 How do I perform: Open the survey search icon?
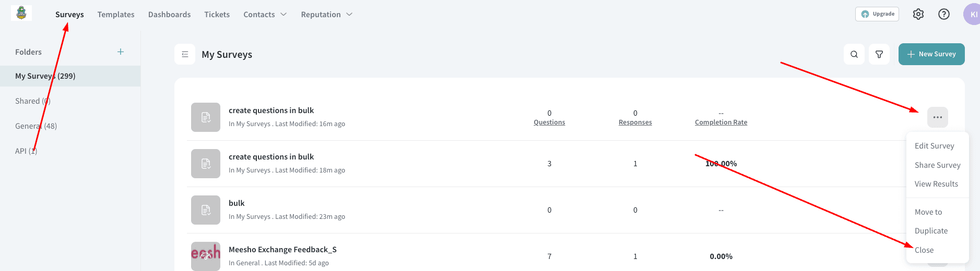pos(854,54)
